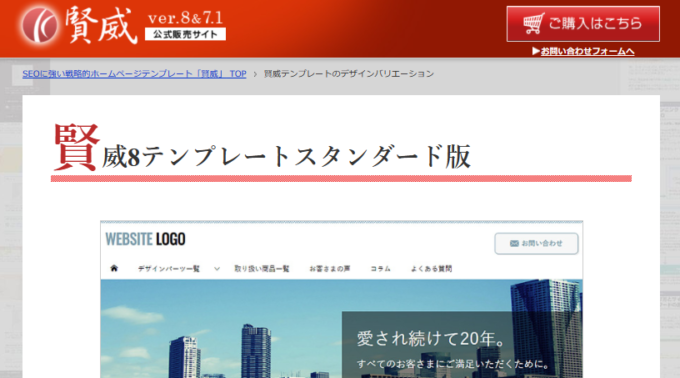
Task: Select the デザインパーツ一覧 menu item
Action: 169,269
